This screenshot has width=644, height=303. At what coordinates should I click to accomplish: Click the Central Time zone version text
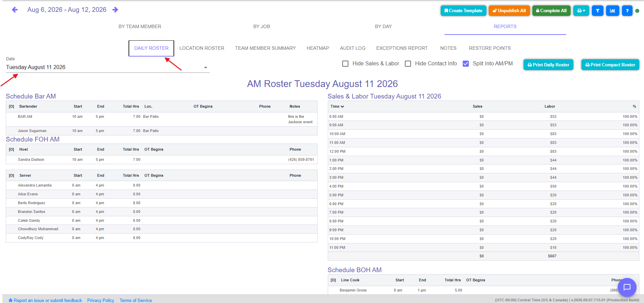point(567,300)
